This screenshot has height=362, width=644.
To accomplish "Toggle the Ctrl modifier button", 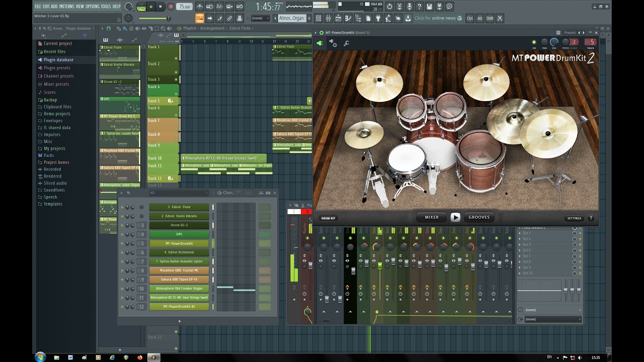I will [470, 18].
